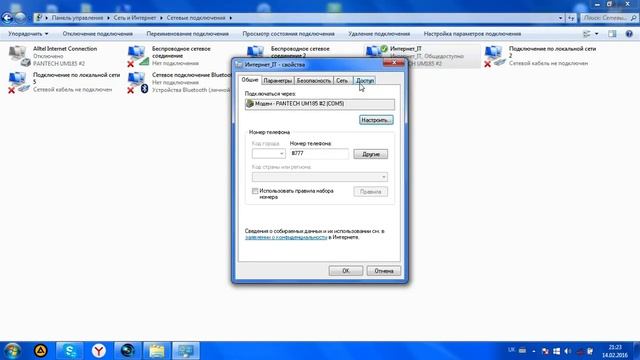Open the Windows Start orb

(12, 351)
